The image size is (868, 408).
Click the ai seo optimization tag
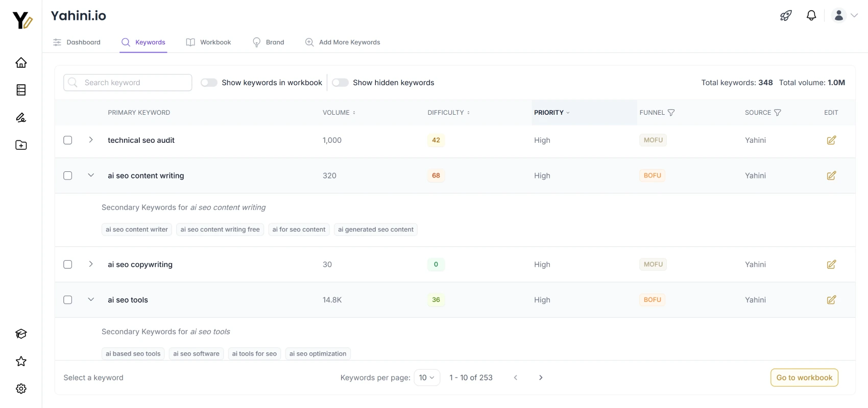pos(318,354)
